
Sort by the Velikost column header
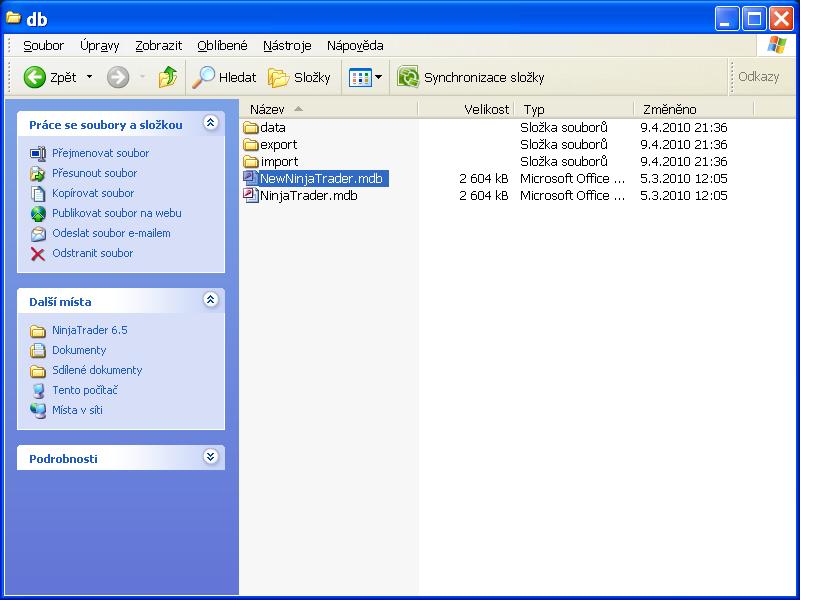pos(466,109)
